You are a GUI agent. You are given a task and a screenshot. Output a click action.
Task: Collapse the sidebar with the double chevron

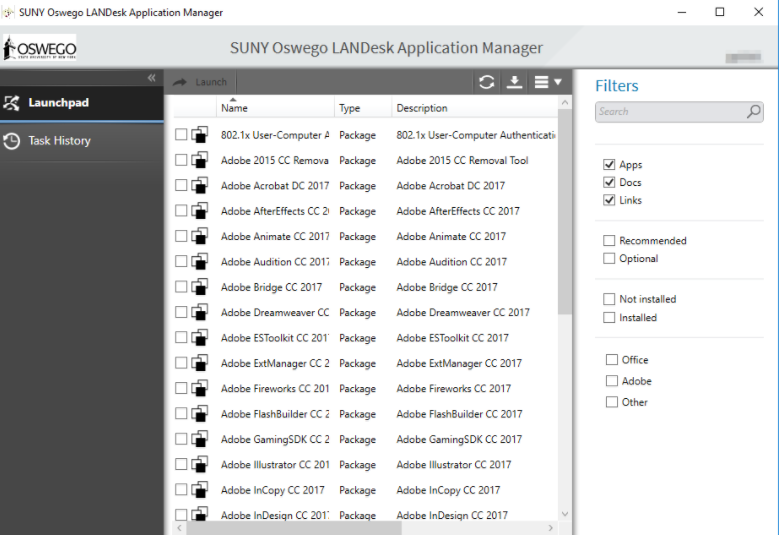[152, 78]
